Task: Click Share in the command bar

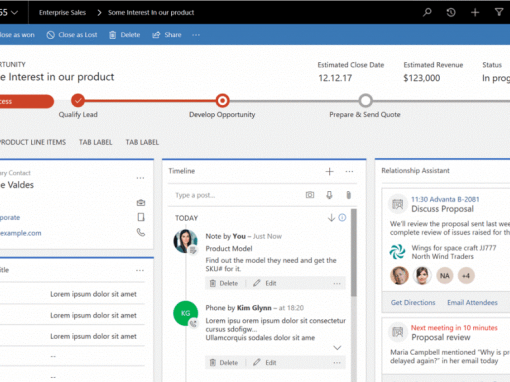Action: (167, 35)
